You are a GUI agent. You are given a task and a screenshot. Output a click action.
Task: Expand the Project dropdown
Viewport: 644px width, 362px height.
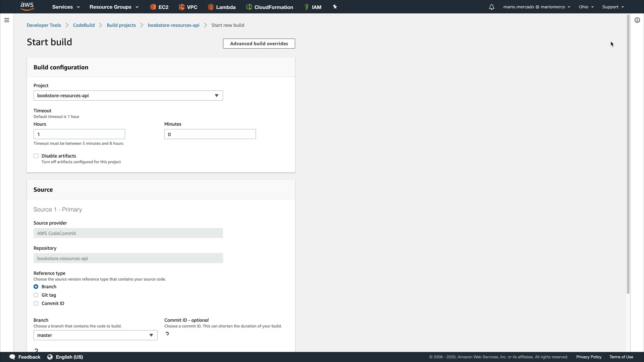128,96
